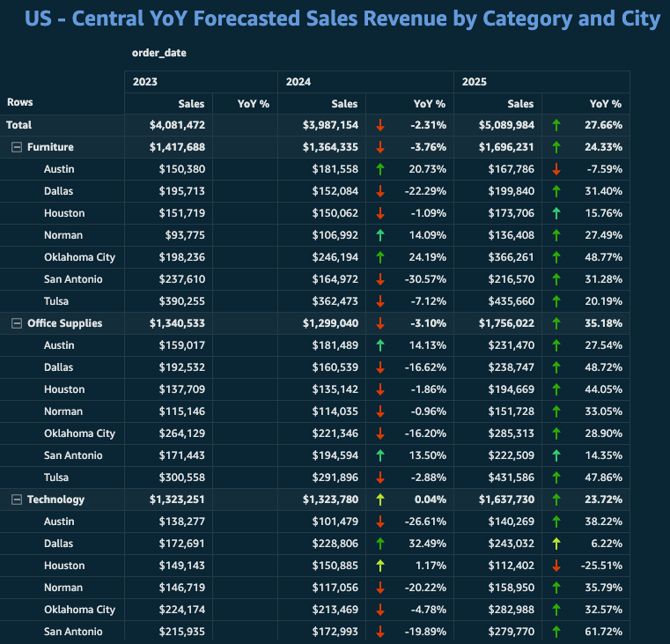Select the 2025 column header
This screenshot has width=670, height=644.
[x=475, y=82]
